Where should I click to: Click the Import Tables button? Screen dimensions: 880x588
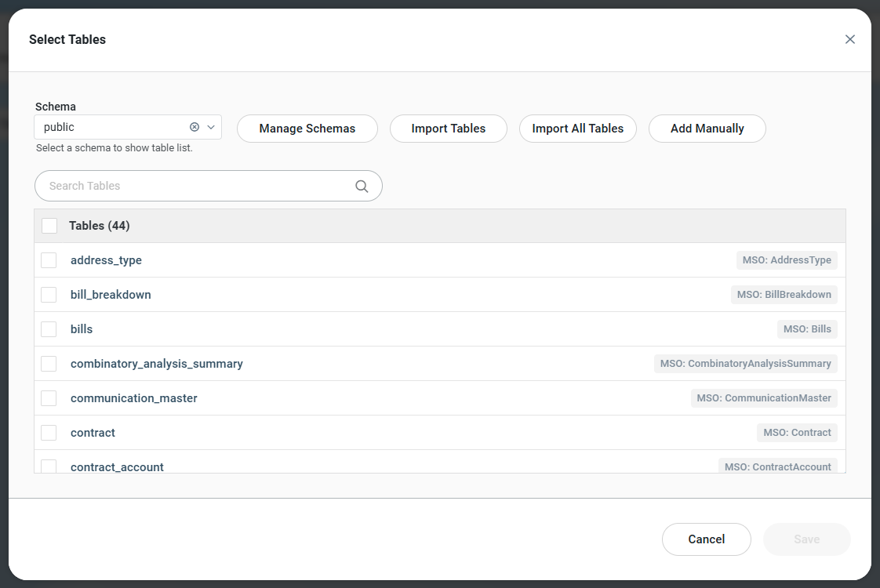point(449,129)
